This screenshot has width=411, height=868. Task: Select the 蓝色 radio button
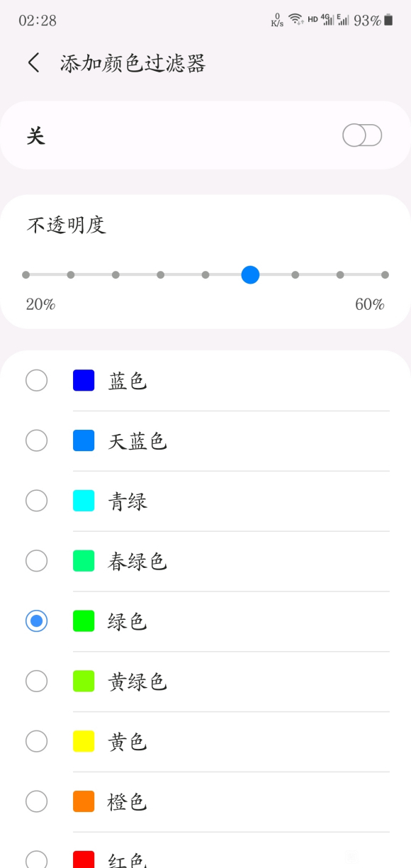[36, 381]
